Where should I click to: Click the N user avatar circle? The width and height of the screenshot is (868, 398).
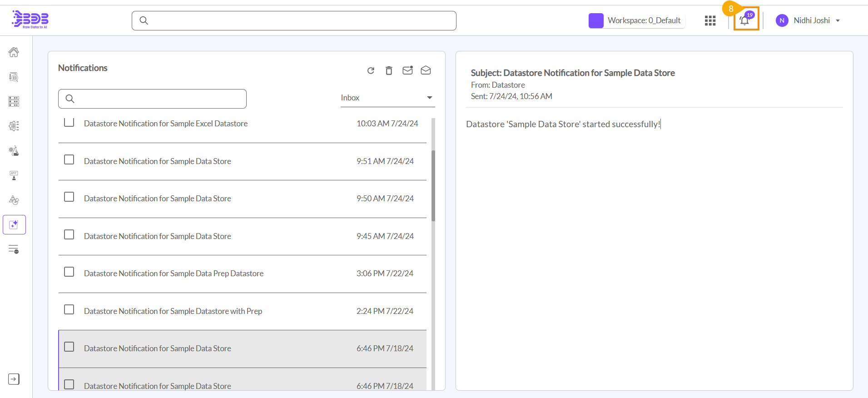click(782, 20)
